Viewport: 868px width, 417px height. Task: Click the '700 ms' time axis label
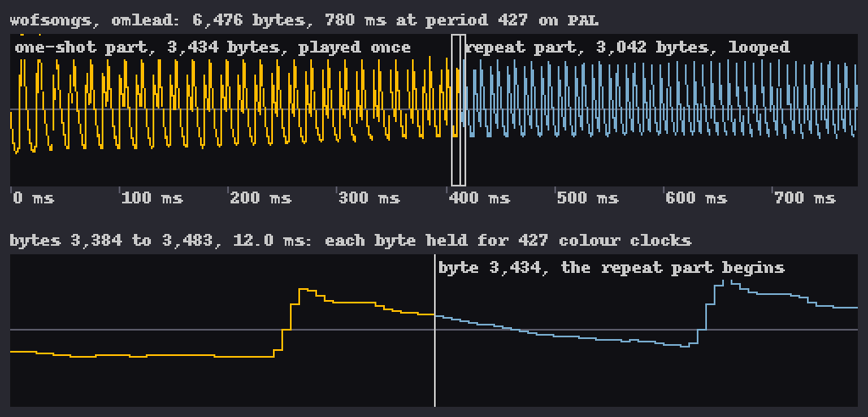pyautogui.click(x=804, y=197)
